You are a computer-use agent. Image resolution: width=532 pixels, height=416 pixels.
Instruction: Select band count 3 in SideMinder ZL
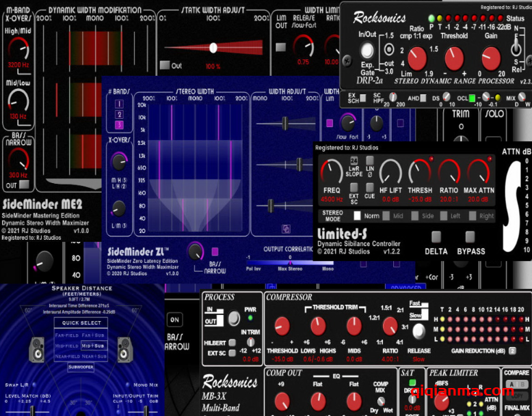click(119, 125)
